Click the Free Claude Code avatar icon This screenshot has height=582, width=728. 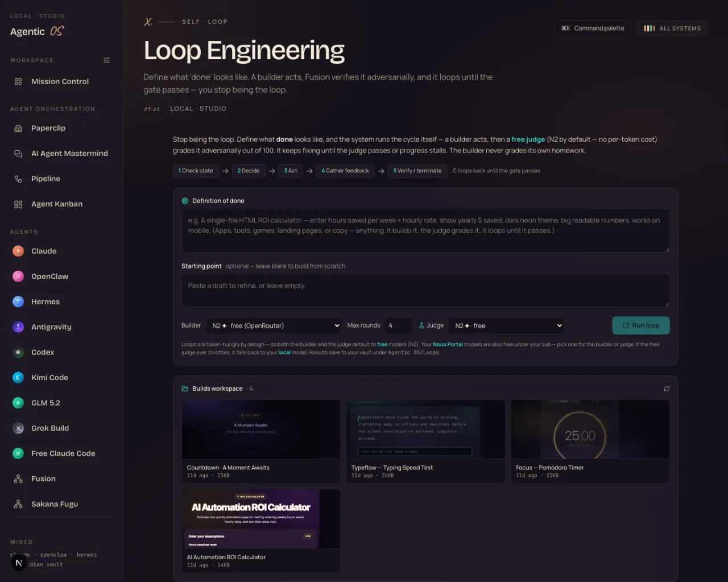coord(18,453)
